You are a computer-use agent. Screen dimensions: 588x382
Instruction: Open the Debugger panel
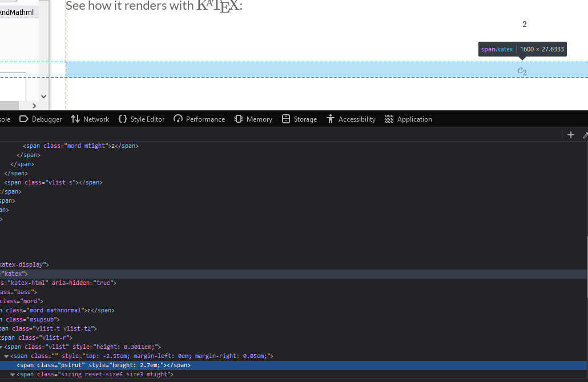point(41,119)
